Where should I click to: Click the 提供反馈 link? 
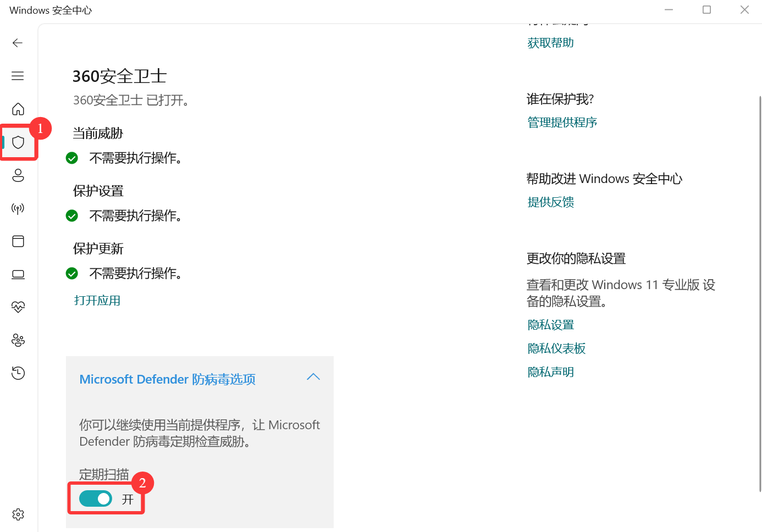pos(550,202)
